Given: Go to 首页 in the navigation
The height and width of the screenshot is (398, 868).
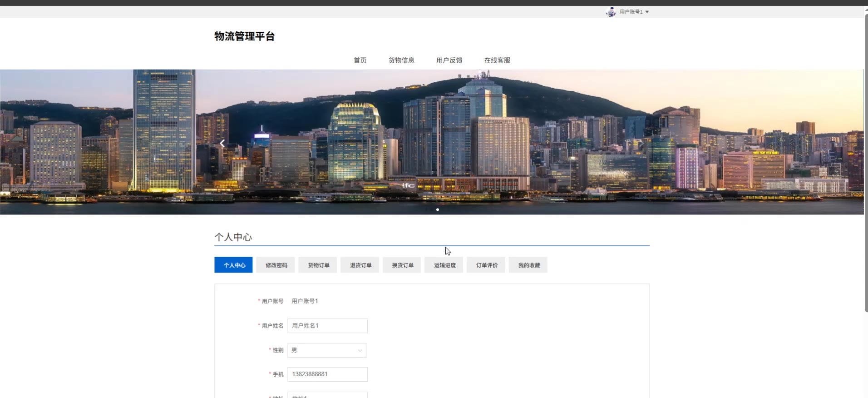Looking at the screenshot, I should [x=360, y=60].
